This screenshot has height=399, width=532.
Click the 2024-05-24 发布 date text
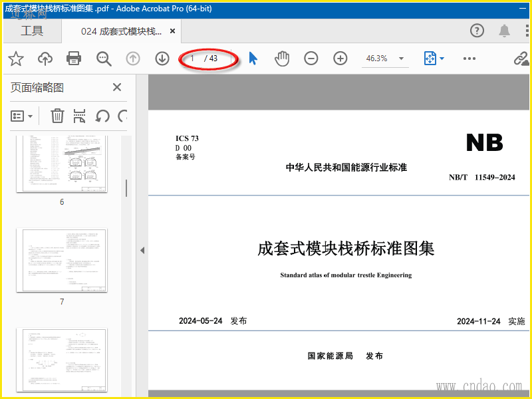pyautogui.click(x=213, y=321)
